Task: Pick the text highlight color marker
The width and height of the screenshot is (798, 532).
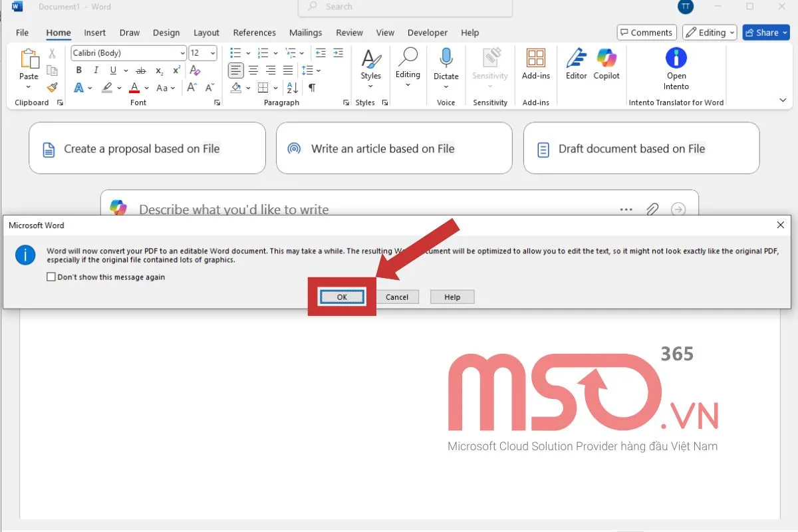Action: point(106,88)
